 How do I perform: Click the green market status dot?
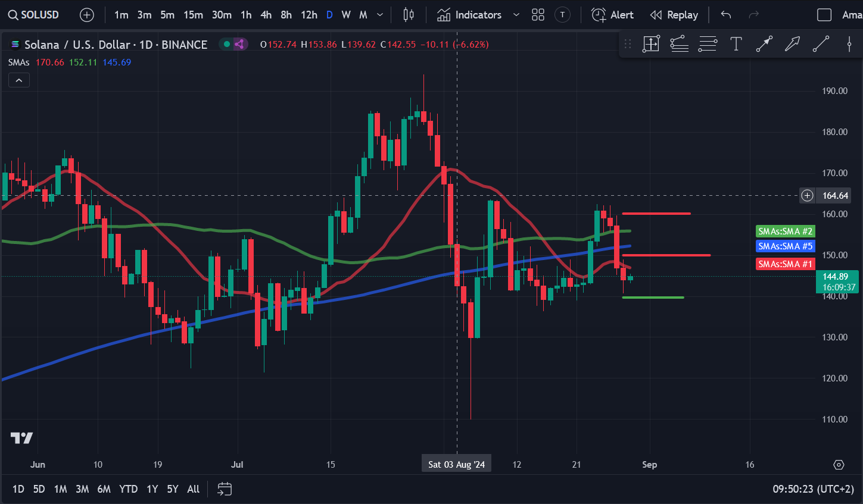(226, 44)
